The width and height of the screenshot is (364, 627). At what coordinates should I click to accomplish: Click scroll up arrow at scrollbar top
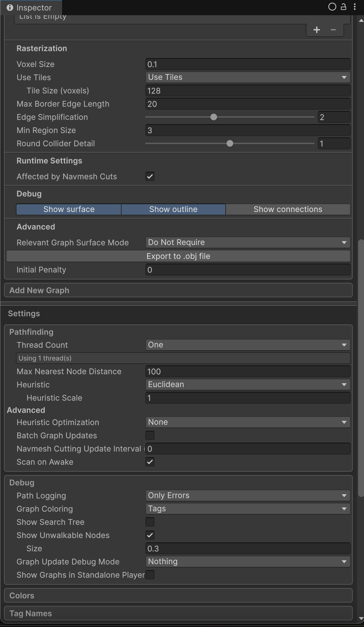click(x=361, y=20)
